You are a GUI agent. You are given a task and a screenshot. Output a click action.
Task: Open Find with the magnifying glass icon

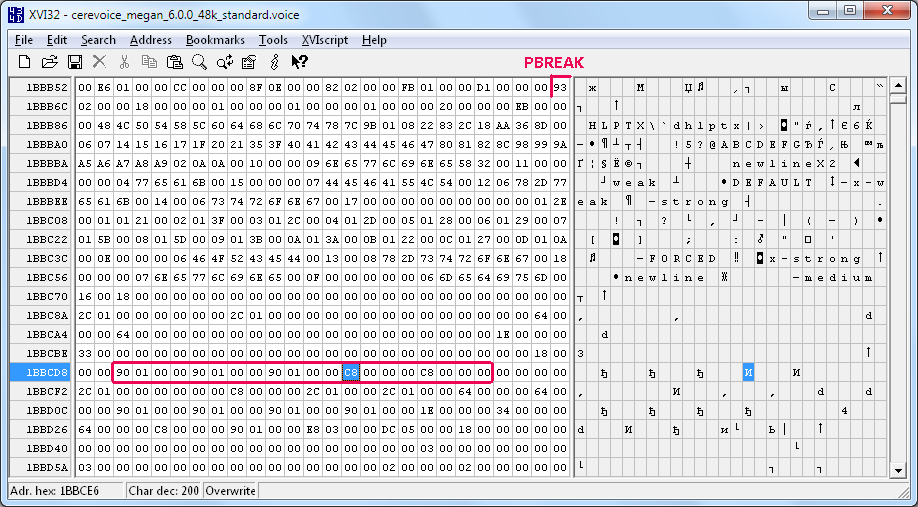point(200,61)
